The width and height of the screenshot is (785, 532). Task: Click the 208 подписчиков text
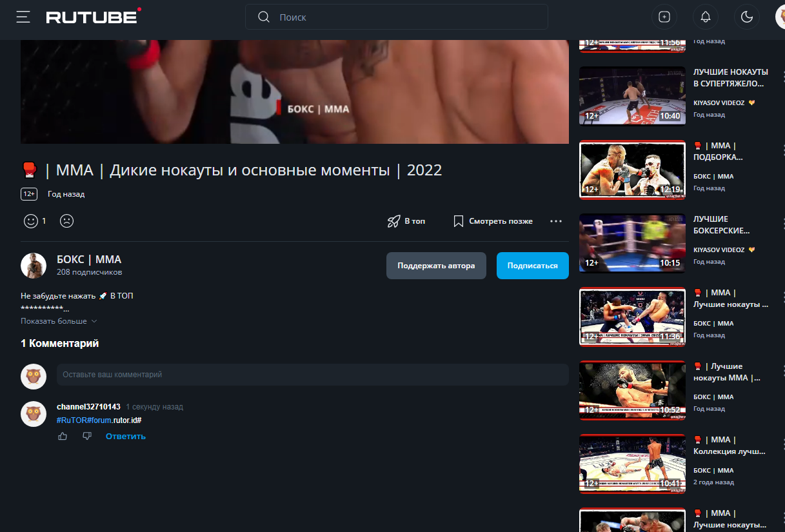click(x=90, y=272)
